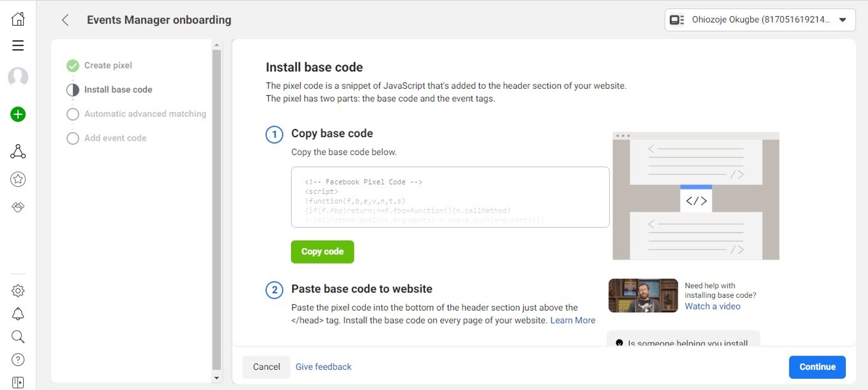Open the settings gear icon
The image size is (868, 390).
click(x=18, y=290)
